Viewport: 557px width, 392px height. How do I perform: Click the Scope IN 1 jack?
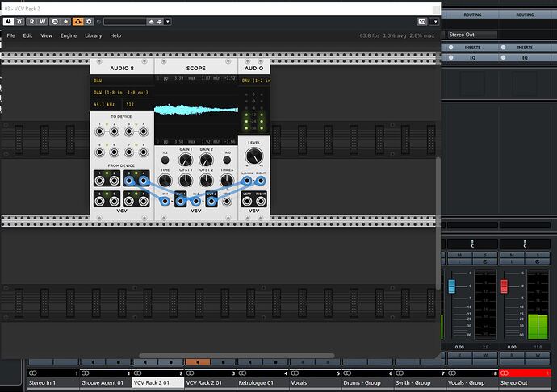pos(165,202)
